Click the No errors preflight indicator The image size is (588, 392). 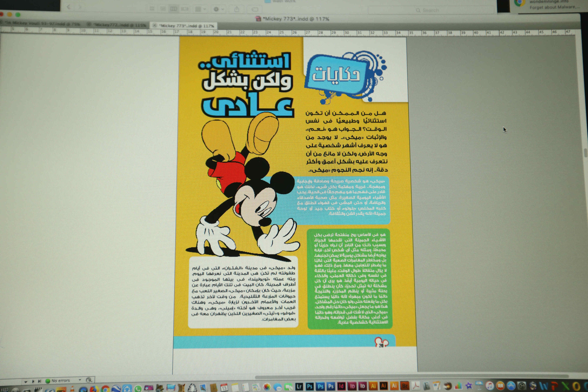tap(58, 381)
